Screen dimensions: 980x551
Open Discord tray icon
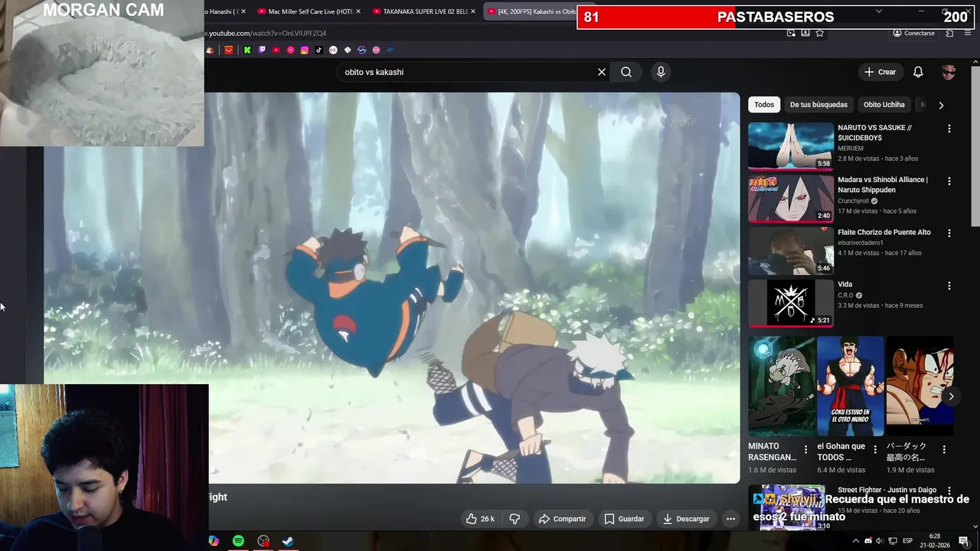[868, 541]
